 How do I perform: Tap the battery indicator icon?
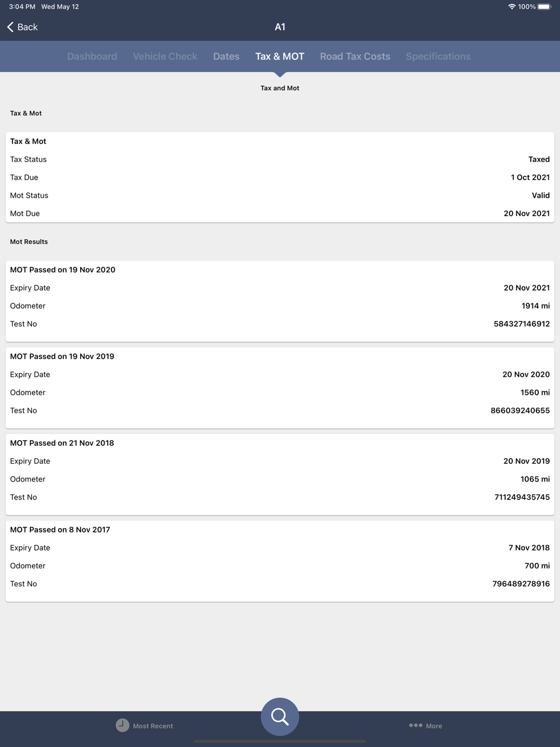(x=544, y=7)
